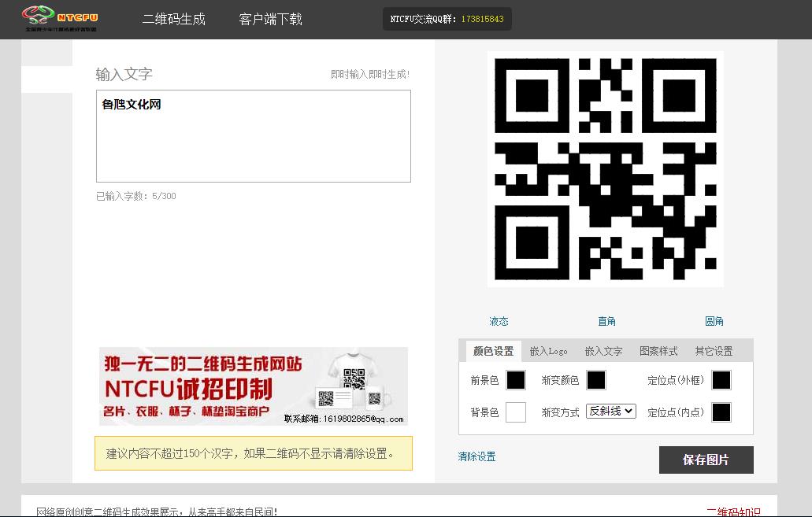This screenshot has height=517, width=812.
Task: Click into the 输入文字 text area
Action: point(254,136)
